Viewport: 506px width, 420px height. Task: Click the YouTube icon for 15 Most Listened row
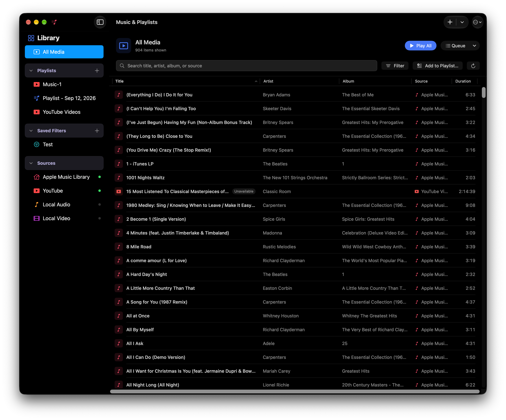[x=119, y=192]
